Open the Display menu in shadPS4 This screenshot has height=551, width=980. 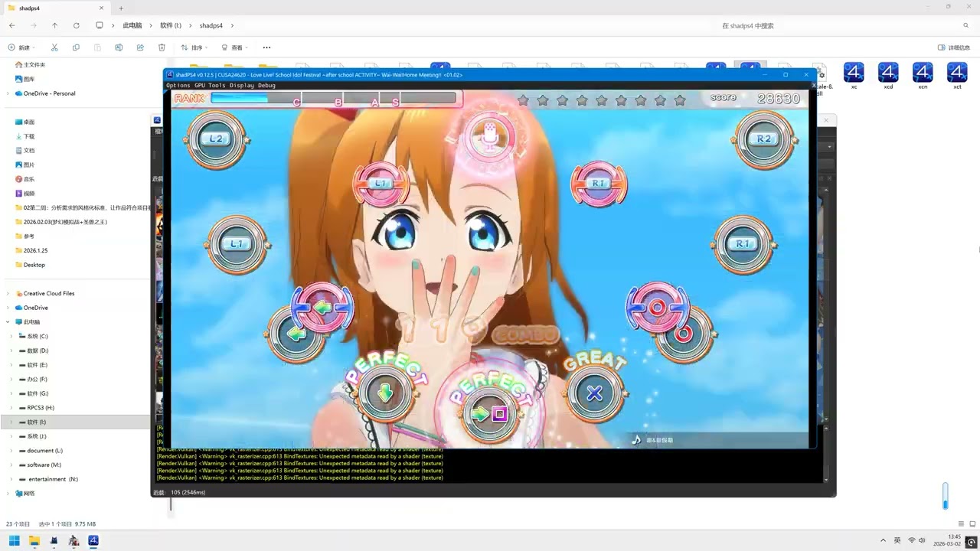(242, 85)
